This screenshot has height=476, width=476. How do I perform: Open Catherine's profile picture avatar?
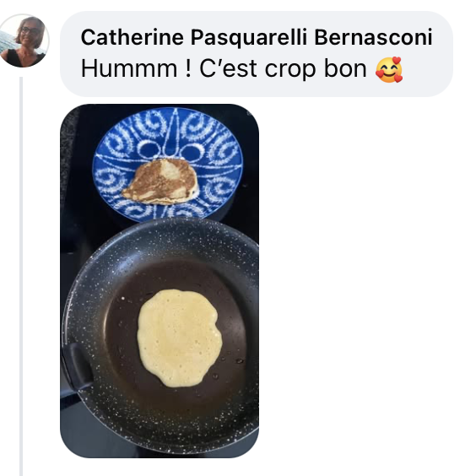(23, 41)
